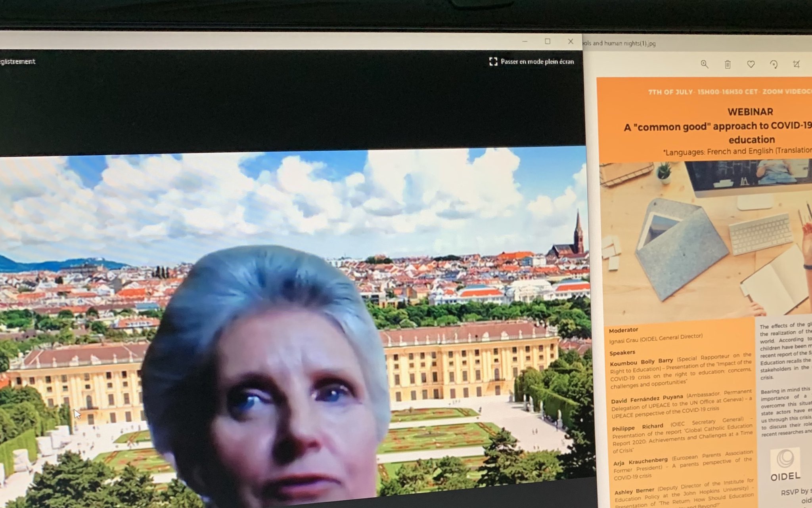Rotate the image in the Photos viewer
This screenshot has height=508, width=812.
click(774, 64)
